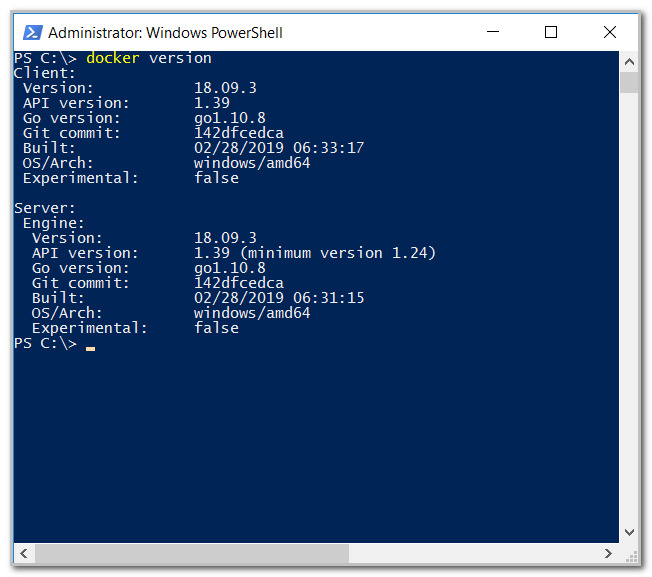Click the horizontal scrollbar right arrow
This screenshot has height=577, width=652.
click(608, 553)
